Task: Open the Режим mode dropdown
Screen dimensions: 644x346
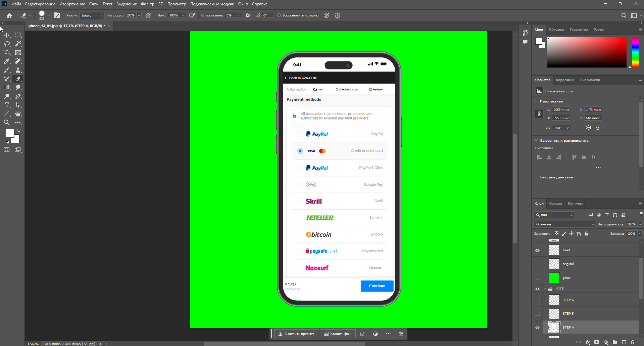Action: (92, 15)
